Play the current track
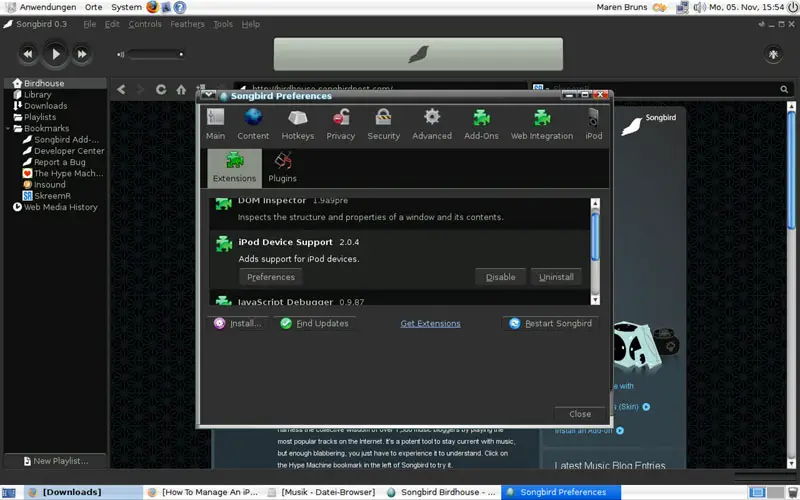The height and width of the screenshot is (500, 800). pyautogui.click(x=56, y=54)
